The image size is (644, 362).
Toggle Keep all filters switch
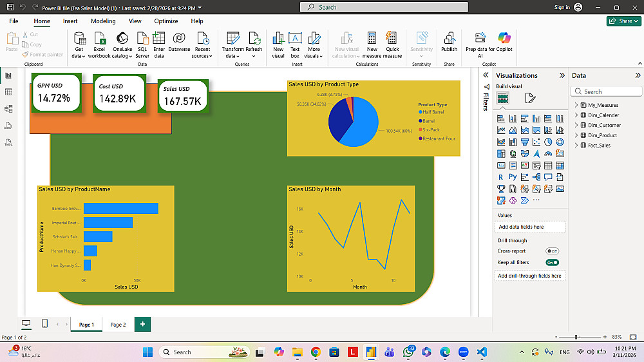click(x=552, y=263)
